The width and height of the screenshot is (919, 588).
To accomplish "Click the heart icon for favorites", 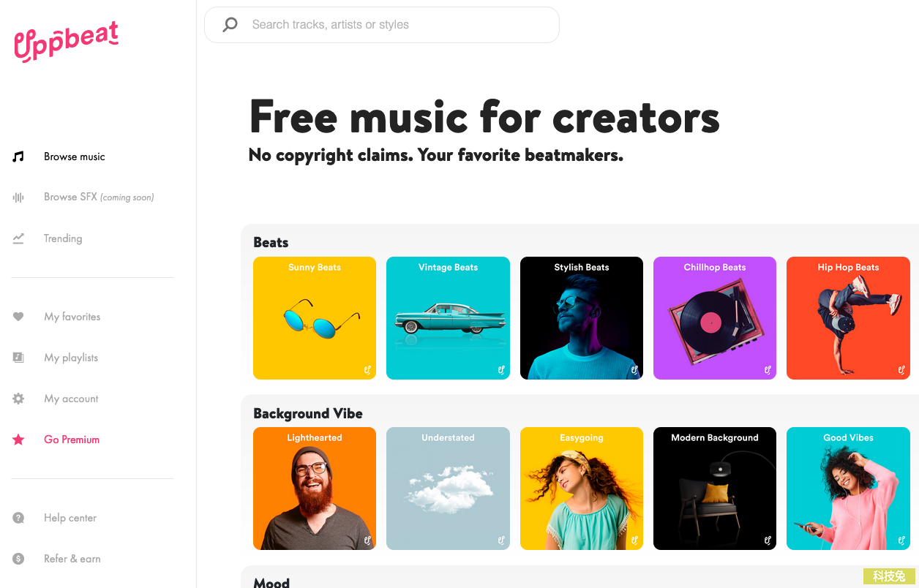I will coord(18,317).
